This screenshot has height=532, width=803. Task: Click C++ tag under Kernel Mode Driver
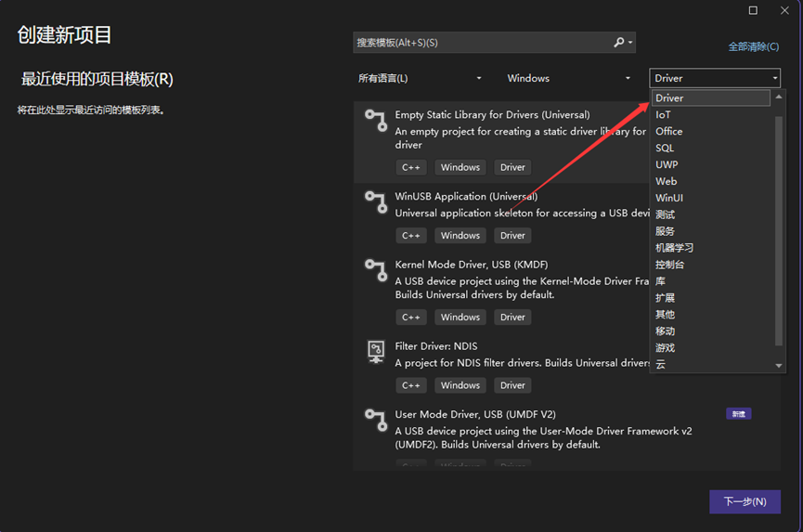click(410, 317)
